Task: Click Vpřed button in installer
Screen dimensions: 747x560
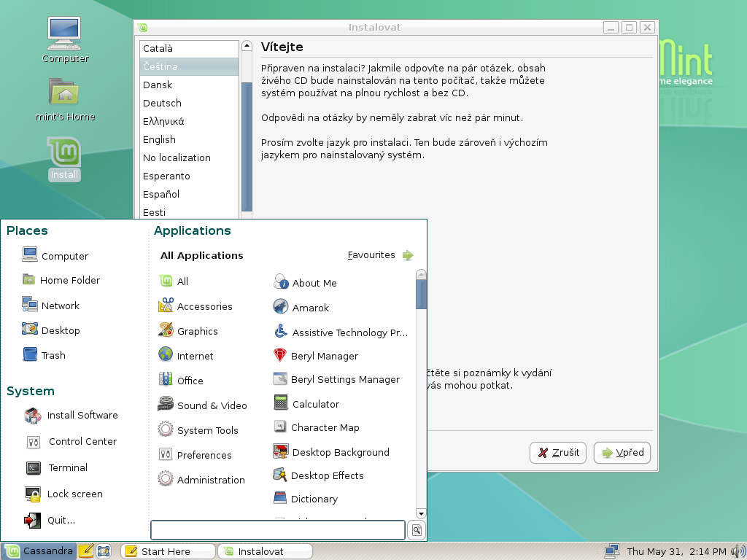Action: [622, 452]
